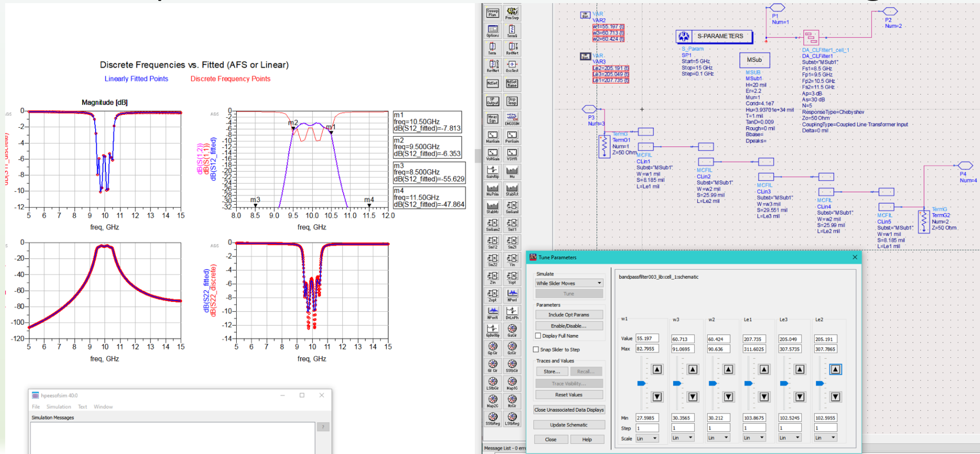Choose the Mu stability measurement icon

tap(512, 171)
